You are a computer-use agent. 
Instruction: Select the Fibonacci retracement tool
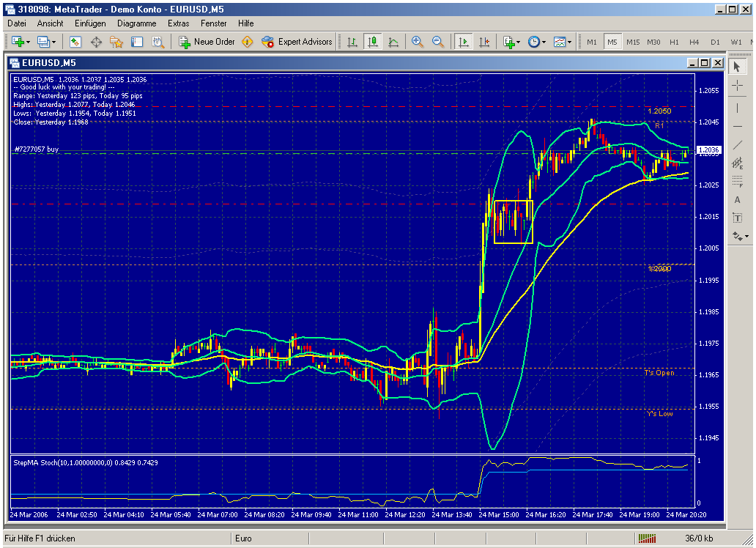[737, 182]
